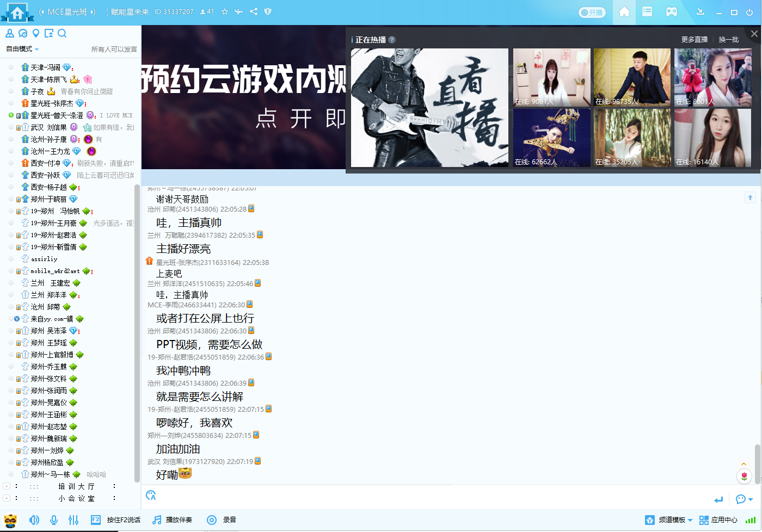Click sender MCE-李雨(246633441) in chat

coord(182,305)
